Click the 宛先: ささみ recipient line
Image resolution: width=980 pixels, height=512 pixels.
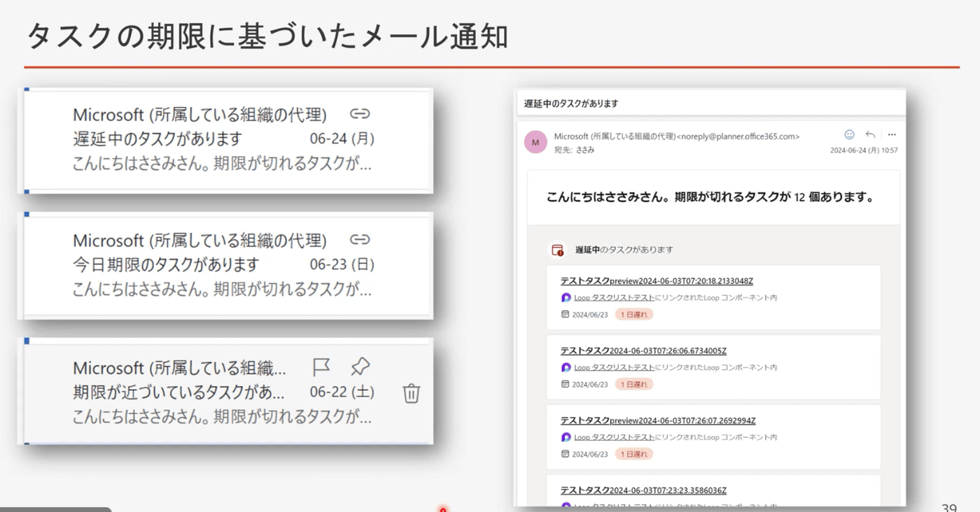(574, 150)
